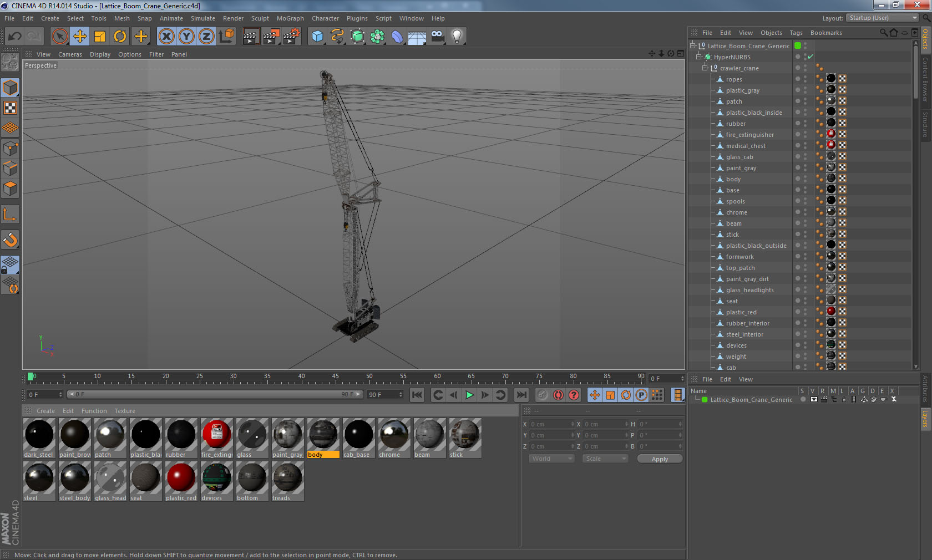Collapse the crawler_crane group

705,68
